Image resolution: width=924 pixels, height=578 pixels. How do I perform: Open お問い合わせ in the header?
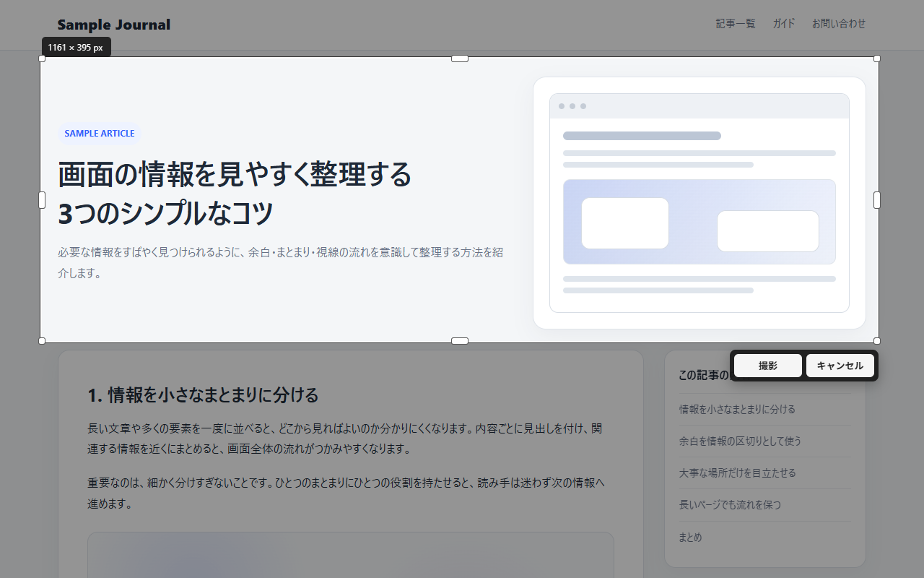[x=839, y=24]
